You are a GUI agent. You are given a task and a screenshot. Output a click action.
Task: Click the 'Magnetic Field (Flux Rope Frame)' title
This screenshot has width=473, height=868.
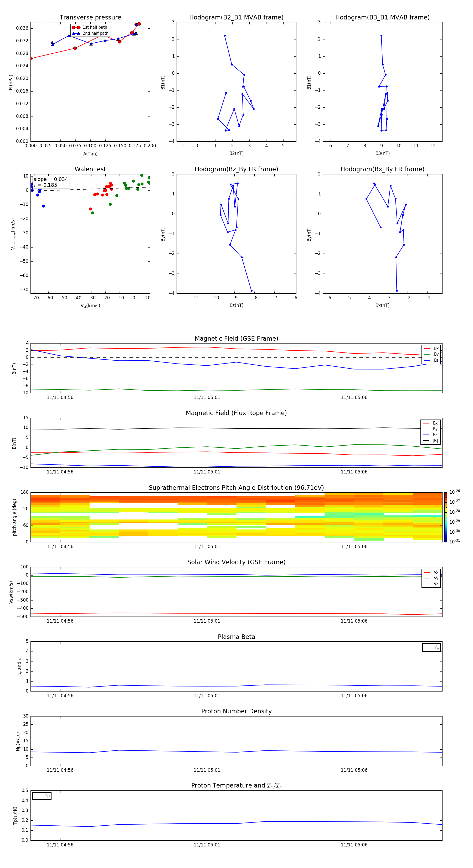pyautogui.click(x=236, y=413)
